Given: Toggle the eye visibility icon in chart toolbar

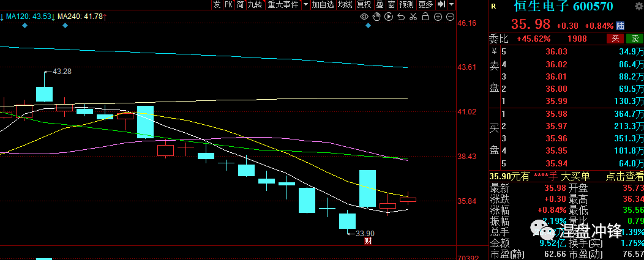Looking at the screenshot, I should (x=365, y=17).
